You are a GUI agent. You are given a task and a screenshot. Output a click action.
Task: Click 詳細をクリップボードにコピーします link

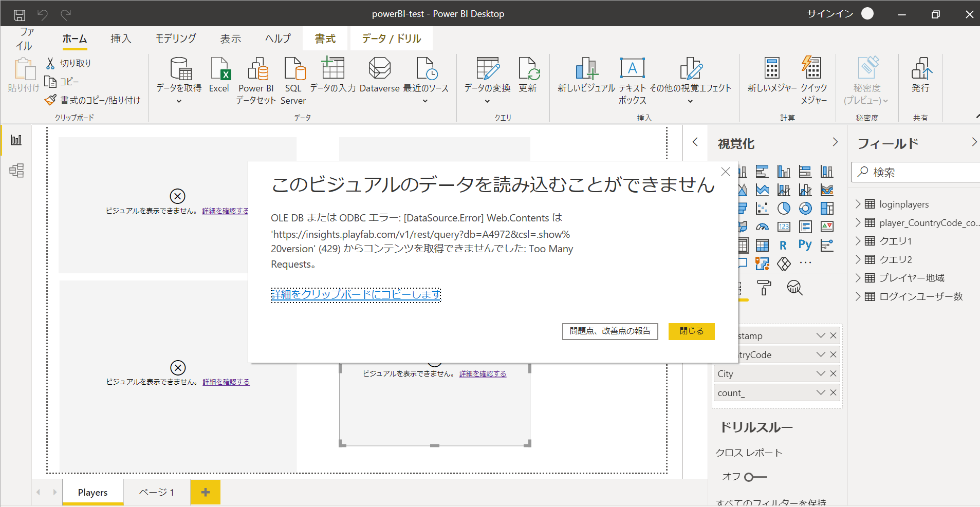(x=355, y=295)
